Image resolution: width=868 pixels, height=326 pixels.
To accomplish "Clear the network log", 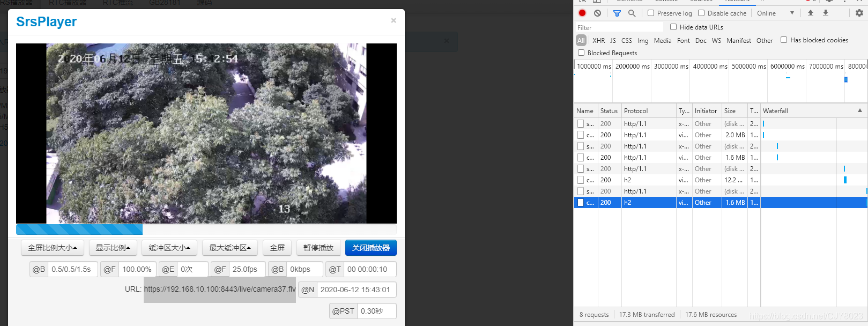I will click(x=597, y=13).
